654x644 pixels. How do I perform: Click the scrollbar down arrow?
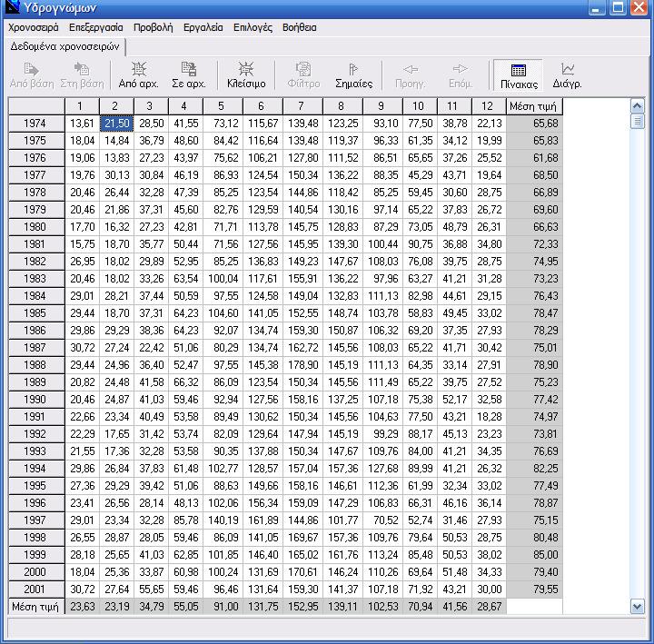pyautogui.click(x=637, y=607)
